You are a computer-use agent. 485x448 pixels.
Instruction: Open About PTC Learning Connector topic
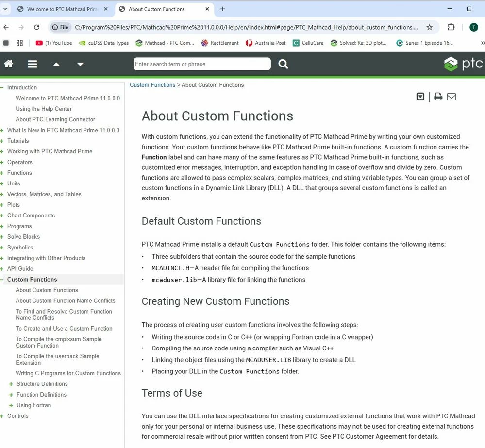coord(55,119)
